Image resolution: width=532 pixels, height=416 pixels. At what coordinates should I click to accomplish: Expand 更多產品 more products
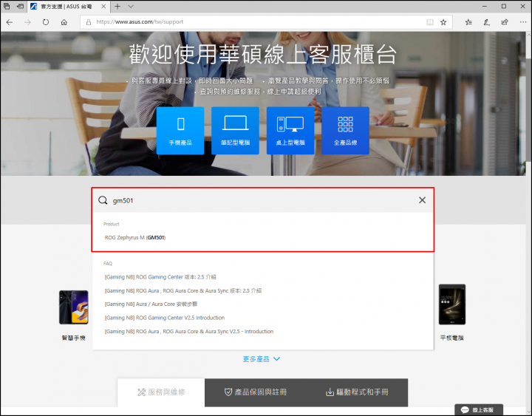[262, 359]
